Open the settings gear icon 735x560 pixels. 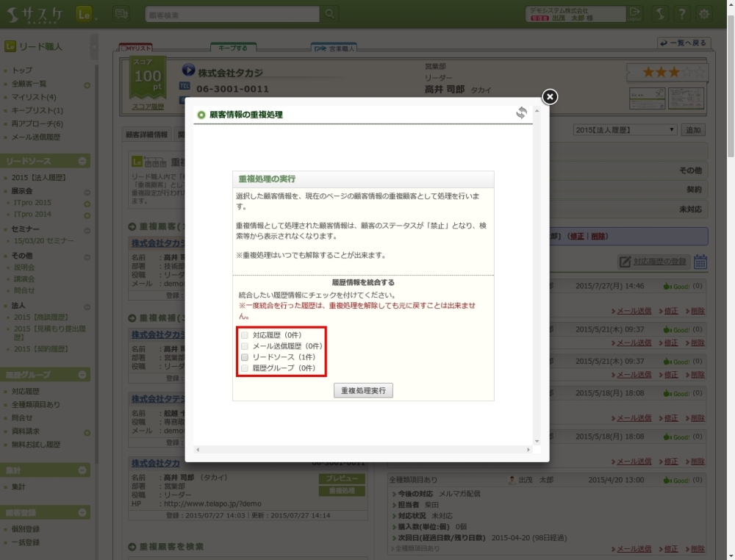pyautogui.click(x=704, y=14)
